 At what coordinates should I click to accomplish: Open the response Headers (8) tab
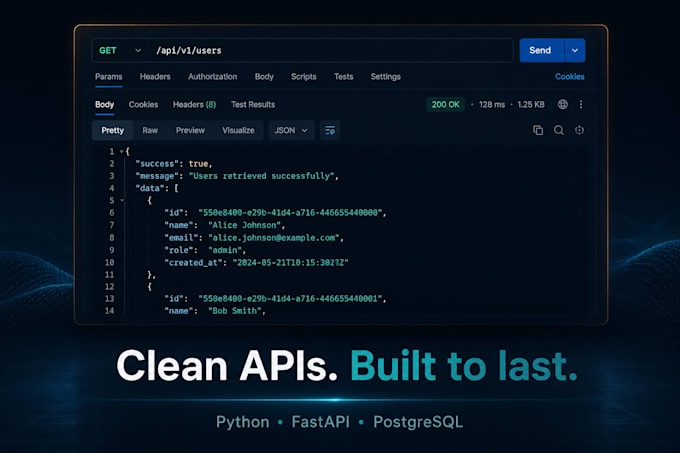194,104
